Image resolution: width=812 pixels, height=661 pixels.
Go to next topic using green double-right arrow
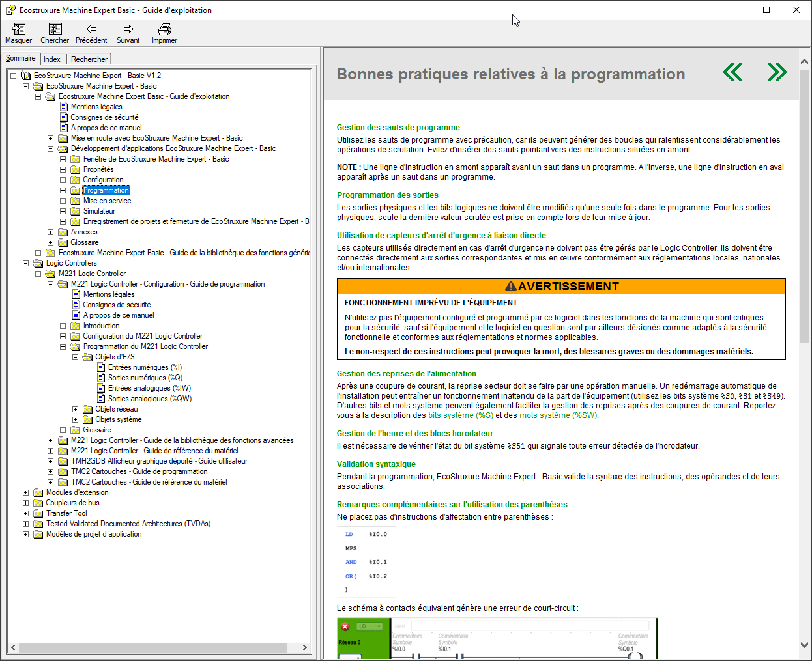pyautogui.click(x=777, y=72)
